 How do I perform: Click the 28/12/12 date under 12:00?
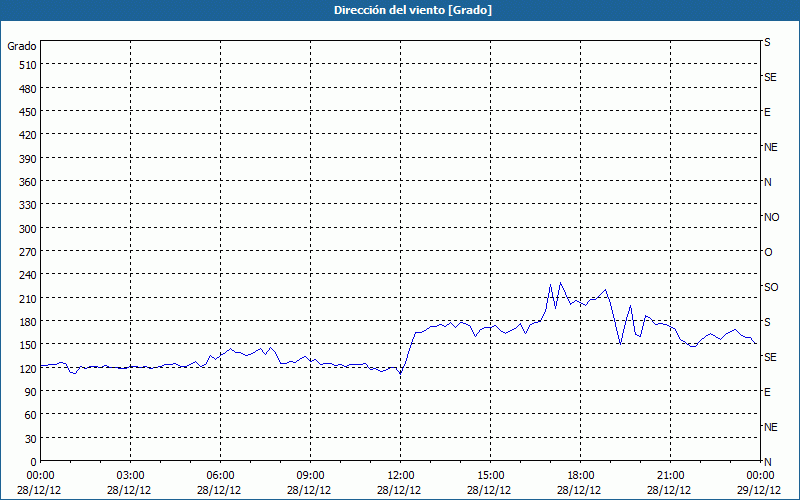point(399,490)
